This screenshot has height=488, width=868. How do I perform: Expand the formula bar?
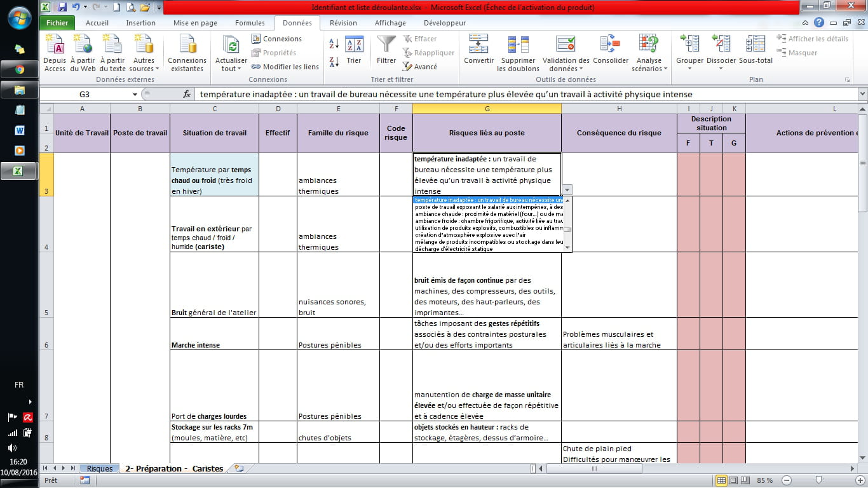[x=862, y=94]
